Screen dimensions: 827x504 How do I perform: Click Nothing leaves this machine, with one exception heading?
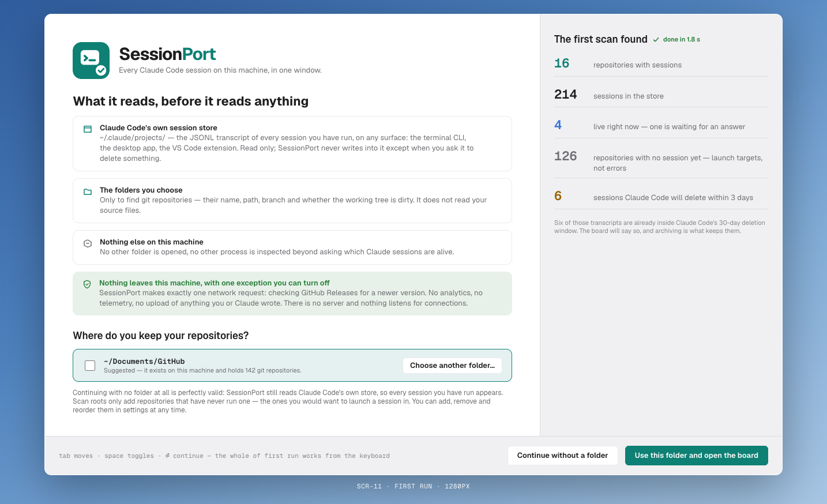[215, 283]
